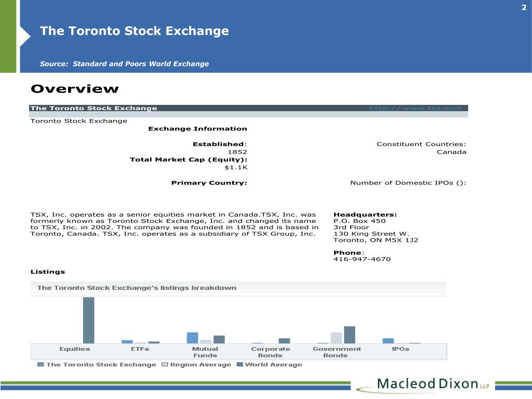Image resolution: width=532 pixels, height=399 pixels.
Task: Click the 'Established:' label
Action: [x=220, y=144]
